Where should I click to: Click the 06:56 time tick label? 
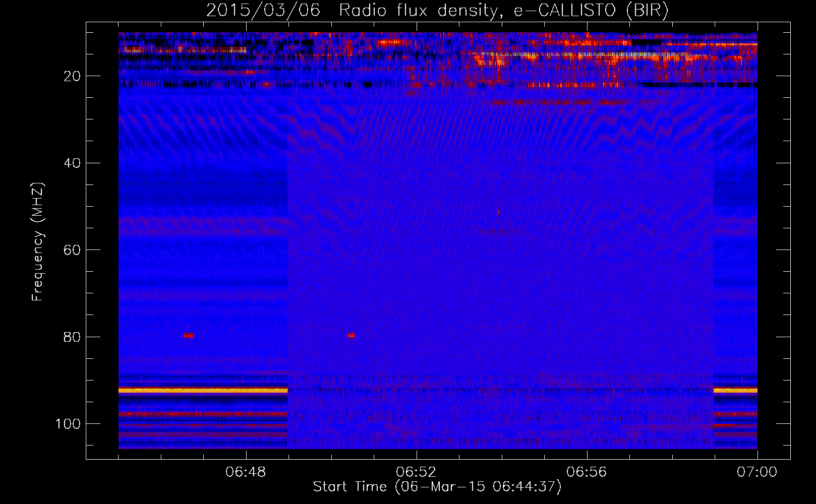(x=587, y=472)
